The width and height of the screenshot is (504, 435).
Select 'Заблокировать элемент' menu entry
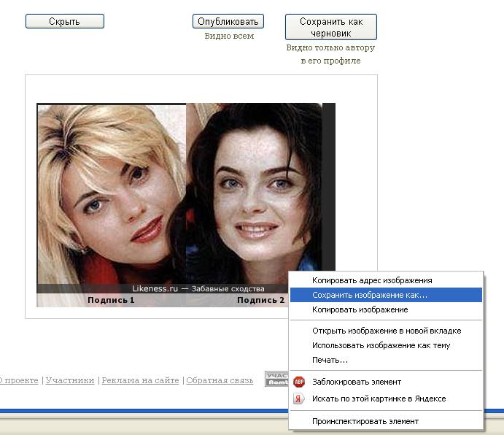point(357,382)
